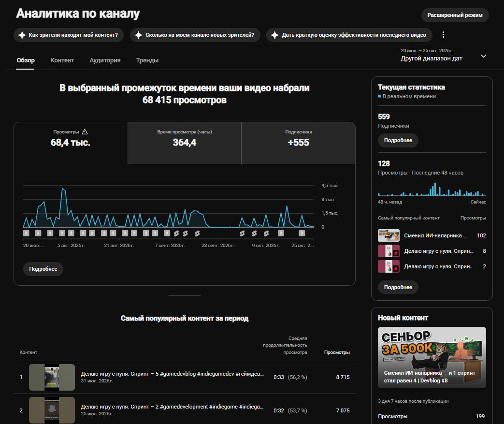Ask "Как зрители находят мой контент?"

(x=69, y=35)
